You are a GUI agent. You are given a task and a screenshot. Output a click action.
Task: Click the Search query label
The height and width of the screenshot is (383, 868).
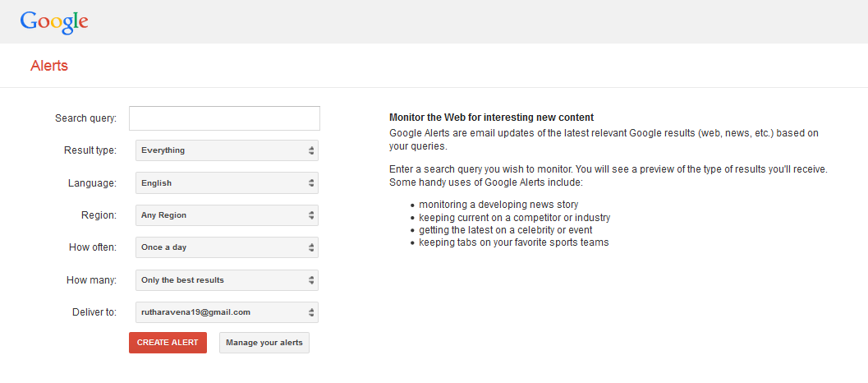click(85, 118)
